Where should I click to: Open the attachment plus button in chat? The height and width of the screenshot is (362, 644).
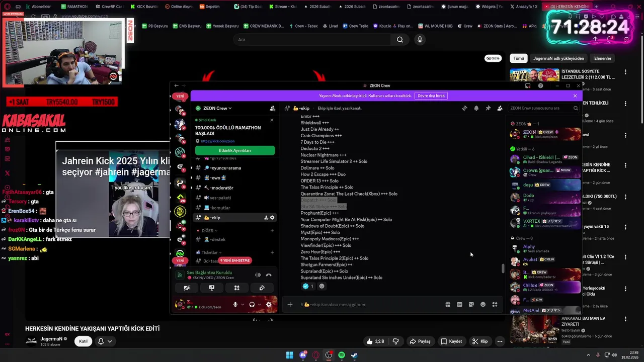[x=290, y=304]
